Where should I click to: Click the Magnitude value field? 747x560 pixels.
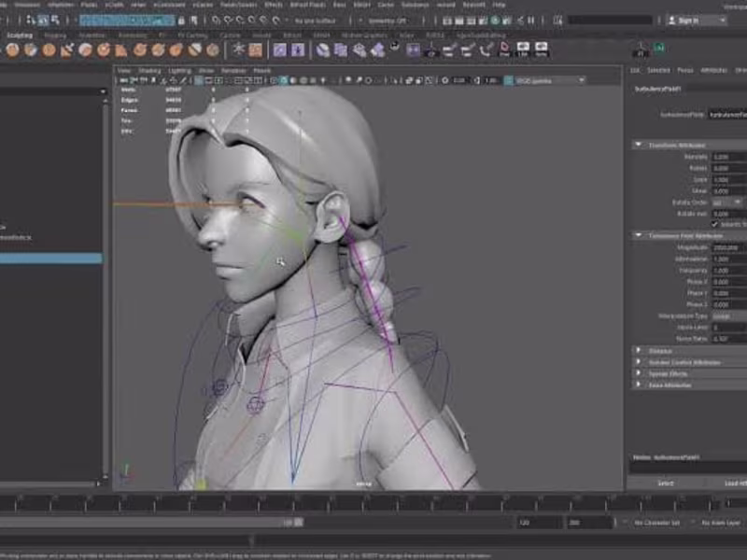[x=724, y=248]
